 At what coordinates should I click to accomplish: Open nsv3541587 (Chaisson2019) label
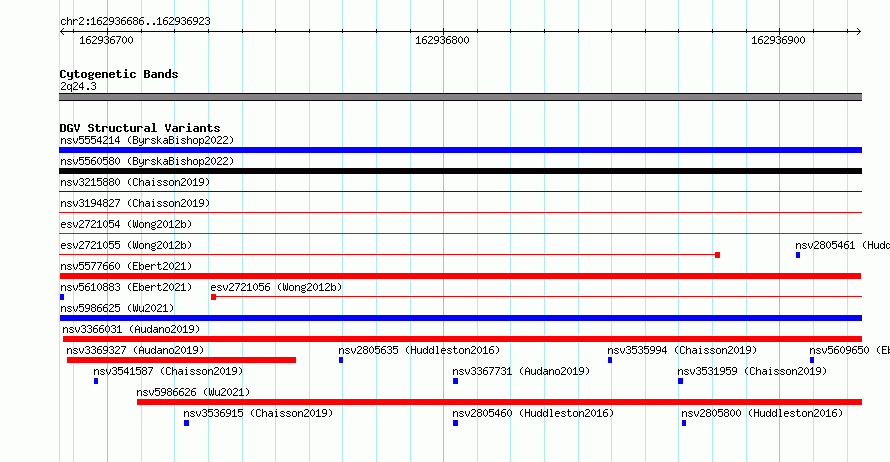[168, 371]
